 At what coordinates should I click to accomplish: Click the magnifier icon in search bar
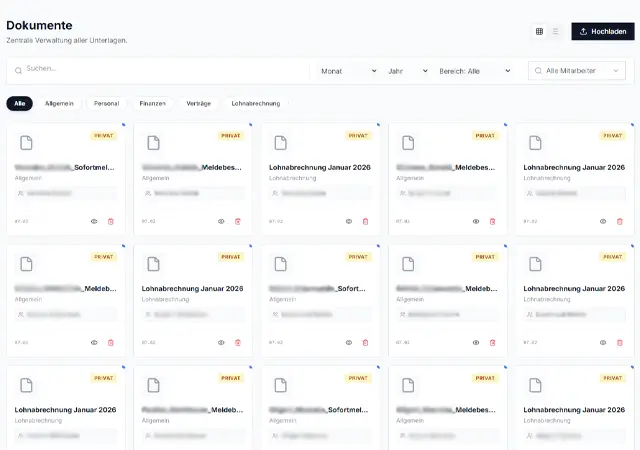(x=19, y=70)
